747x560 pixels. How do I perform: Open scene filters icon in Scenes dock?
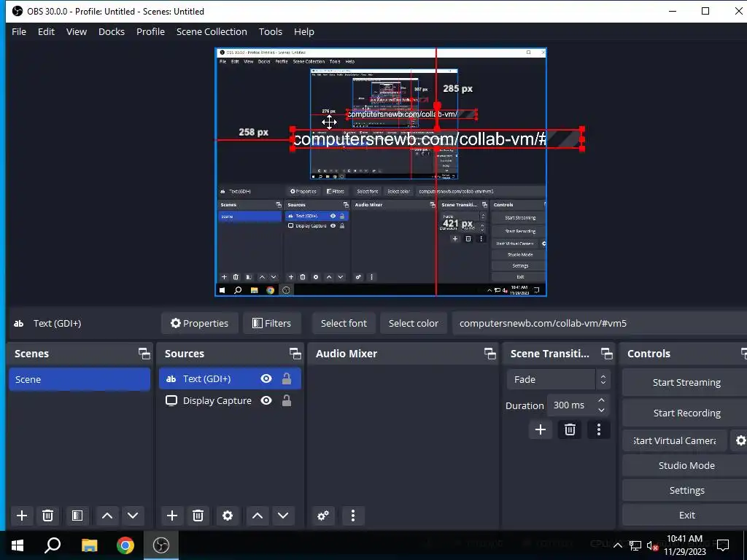click(x=77, y=516)
